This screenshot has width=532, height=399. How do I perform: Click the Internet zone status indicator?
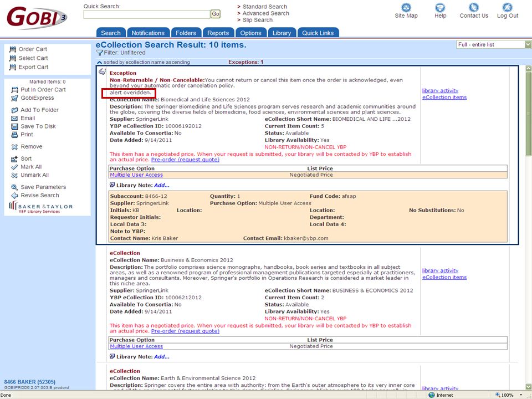coord(441,395)
